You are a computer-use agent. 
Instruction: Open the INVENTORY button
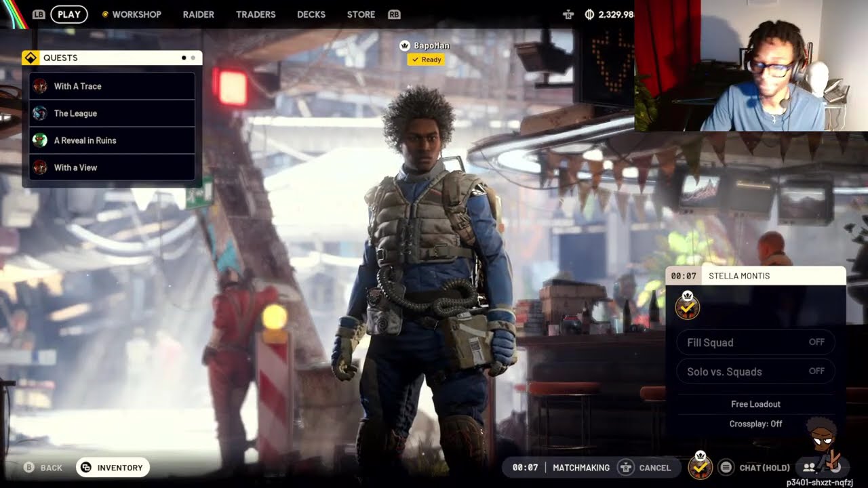pos(113,468)
